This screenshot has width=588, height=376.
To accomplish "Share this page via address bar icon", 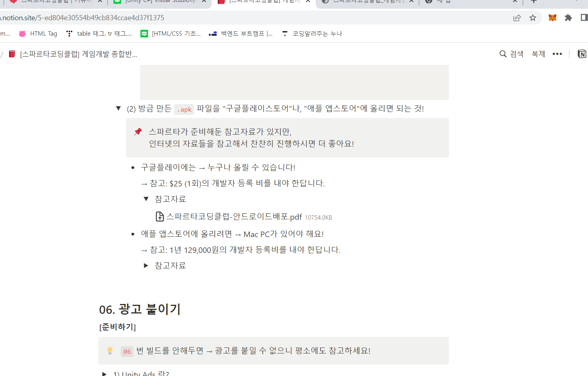I will (517, 18).
